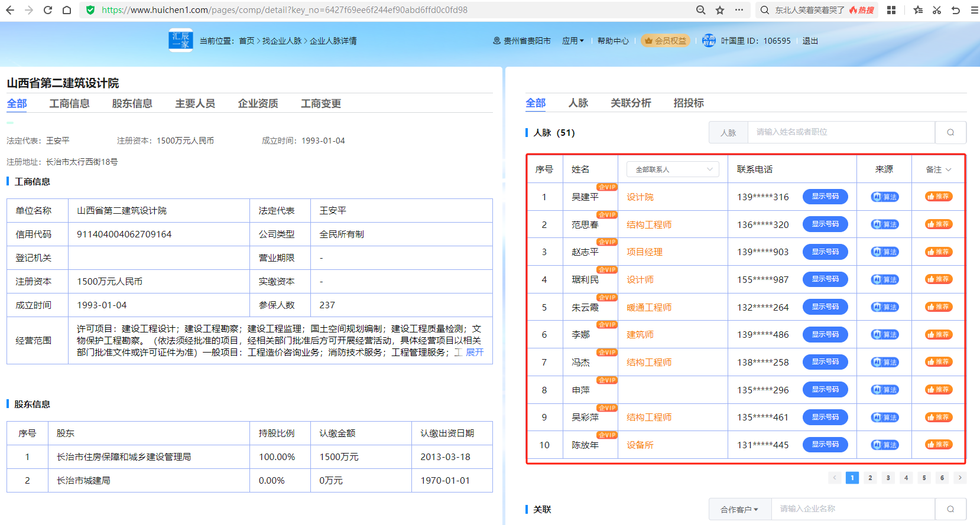This screenshot has width=980, height=525.
Task: Click the company name search field
Action: click(853, 509)
